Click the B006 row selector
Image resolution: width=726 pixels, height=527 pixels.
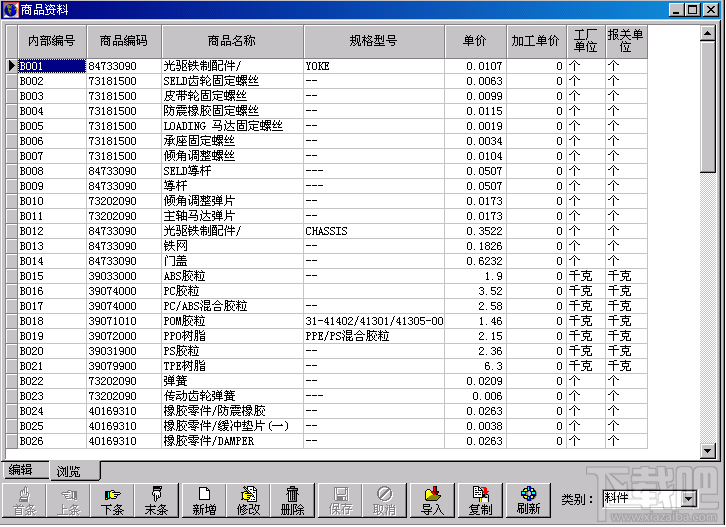click(12, 141)
